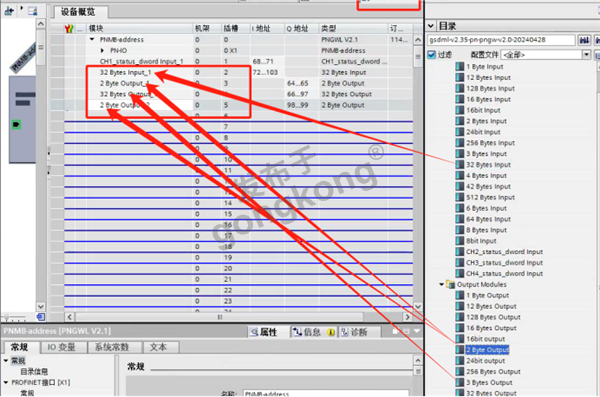The image size is (600, 397).
Task: Open the 属性 tab
Action: pyautogui.click(x=264, y=332)
